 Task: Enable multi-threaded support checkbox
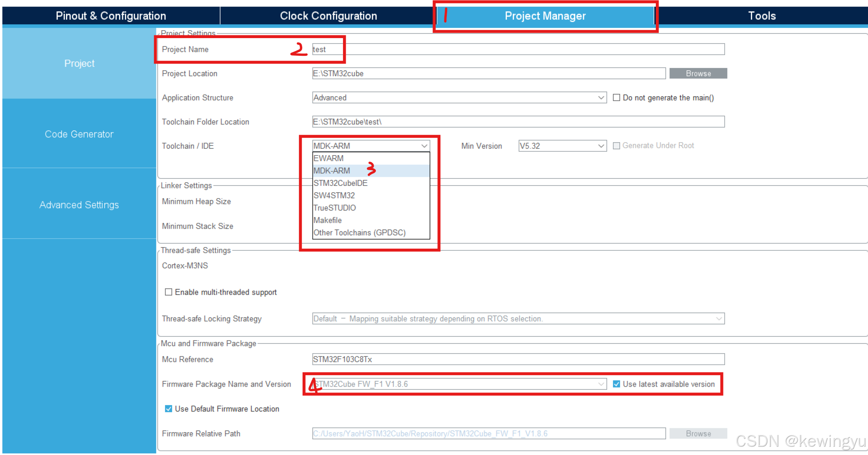pos(169,292)
